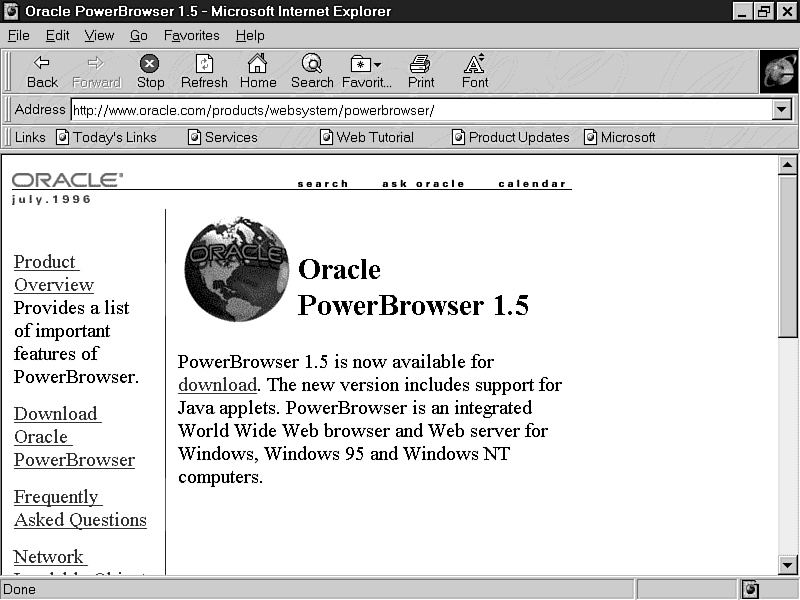
Task: Click the july.1996 date text
Action: tap(51, 199)
